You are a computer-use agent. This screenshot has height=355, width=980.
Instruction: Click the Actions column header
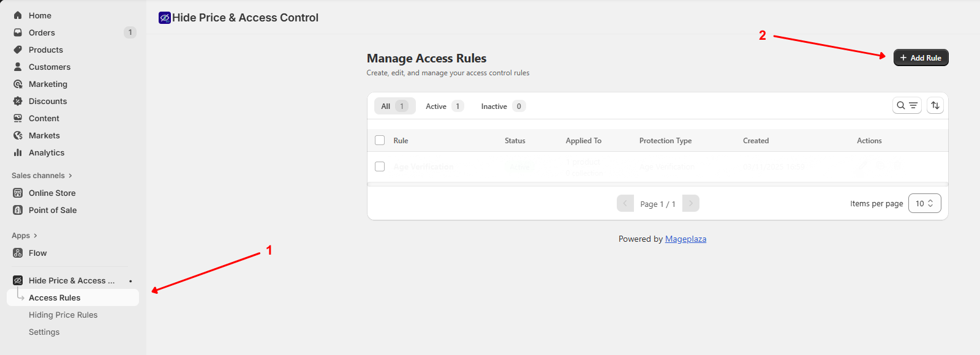tap(869, 141)
